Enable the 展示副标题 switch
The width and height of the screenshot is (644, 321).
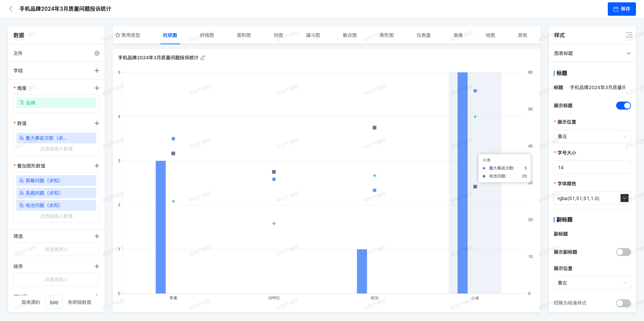tap(623, 252)
